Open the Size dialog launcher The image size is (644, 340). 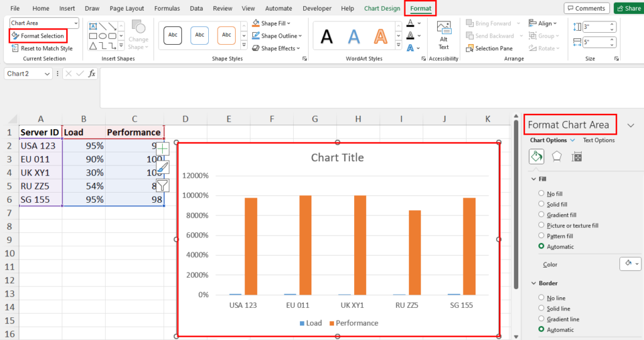click(616, 59)
